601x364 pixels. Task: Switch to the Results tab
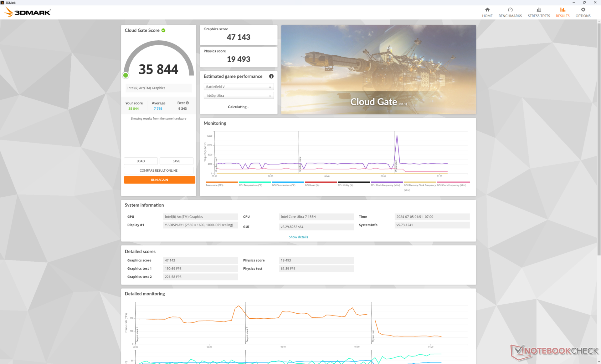(x=562, y=12)
